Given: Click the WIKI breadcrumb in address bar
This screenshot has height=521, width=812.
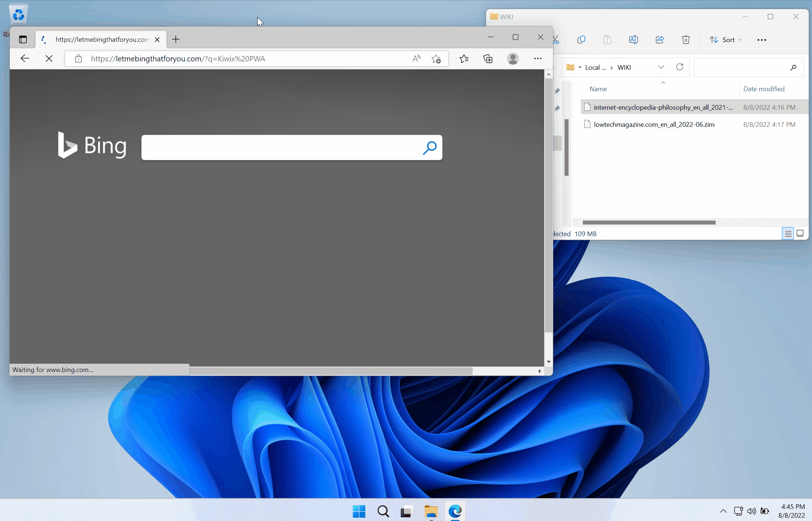Looking at the screenshot, I should point(624,67).
